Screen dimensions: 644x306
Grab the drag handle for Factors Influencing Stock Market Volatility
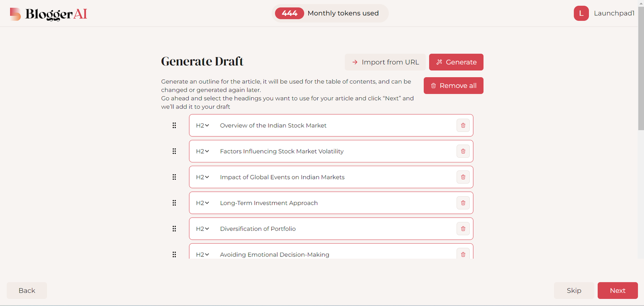[174, 151]
